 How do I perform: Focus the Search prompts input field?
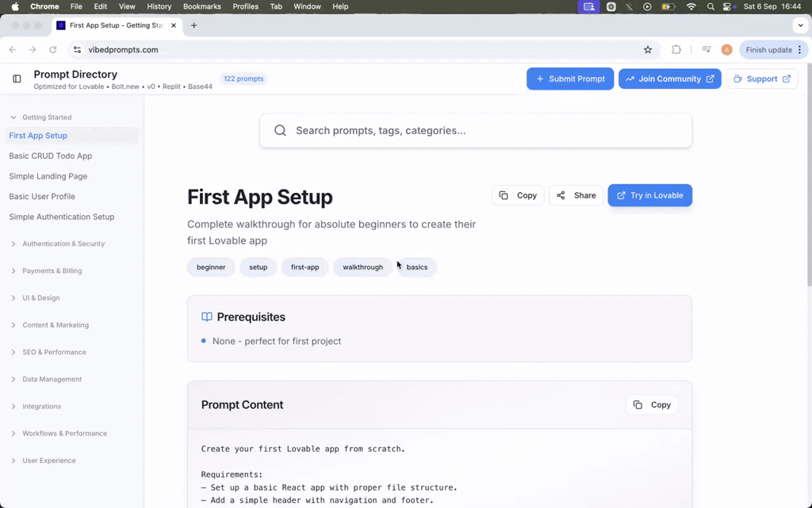coord(476,131)
